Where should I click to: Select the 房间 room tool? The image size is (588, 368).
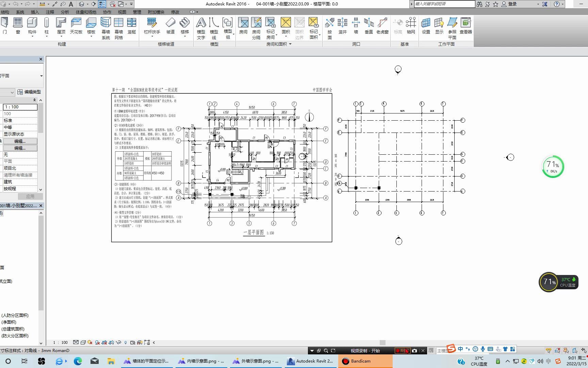243,26
